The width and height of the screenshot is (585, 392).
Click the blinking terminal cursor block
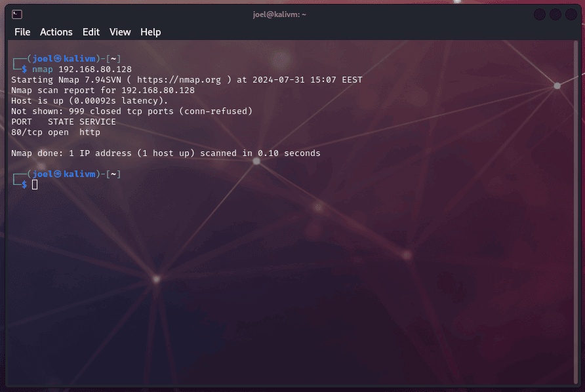33,184
